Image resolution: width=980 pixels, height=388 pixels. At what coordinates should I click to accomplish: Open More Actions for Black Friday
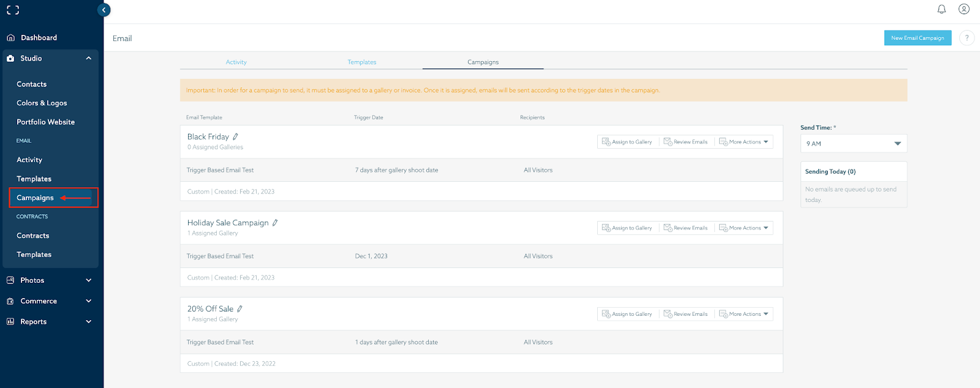[x=744, y=142]
